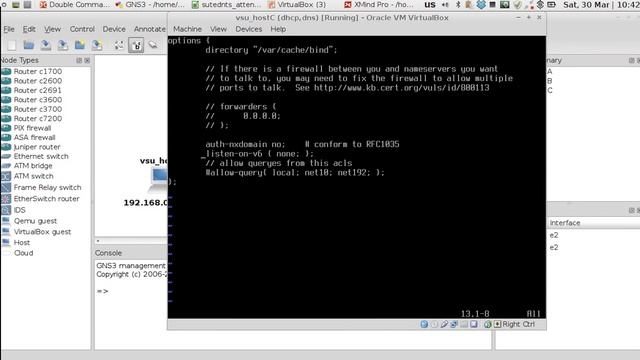Float the Node Types dock panel
The image size is (640, 360).
pyautogui.click(x=79, y=60)
